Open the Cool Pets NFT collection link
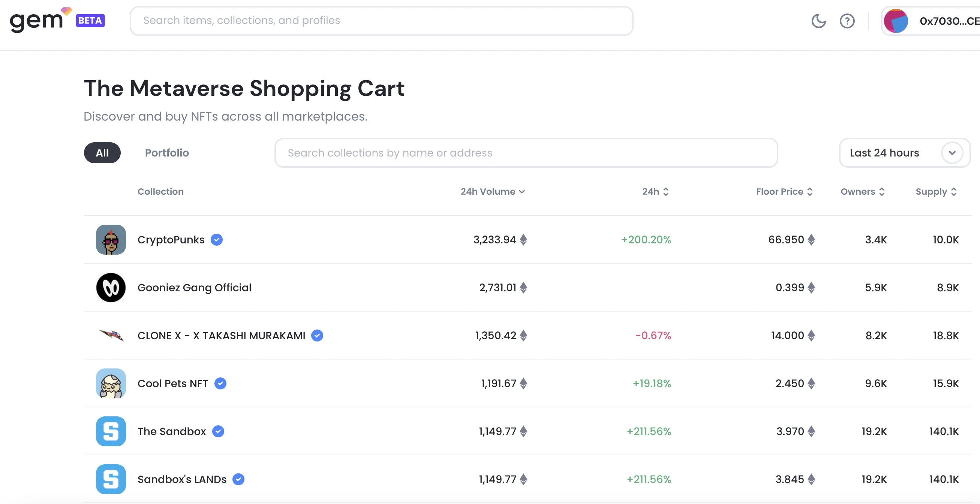 click(x=173, y=383)
